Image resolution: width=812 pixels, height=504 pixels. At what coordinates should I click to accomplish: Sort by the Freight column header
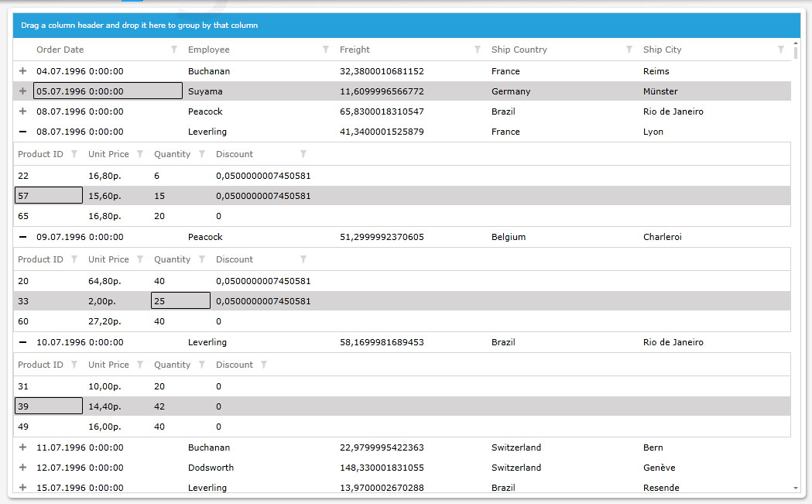(x=355, y=50)
